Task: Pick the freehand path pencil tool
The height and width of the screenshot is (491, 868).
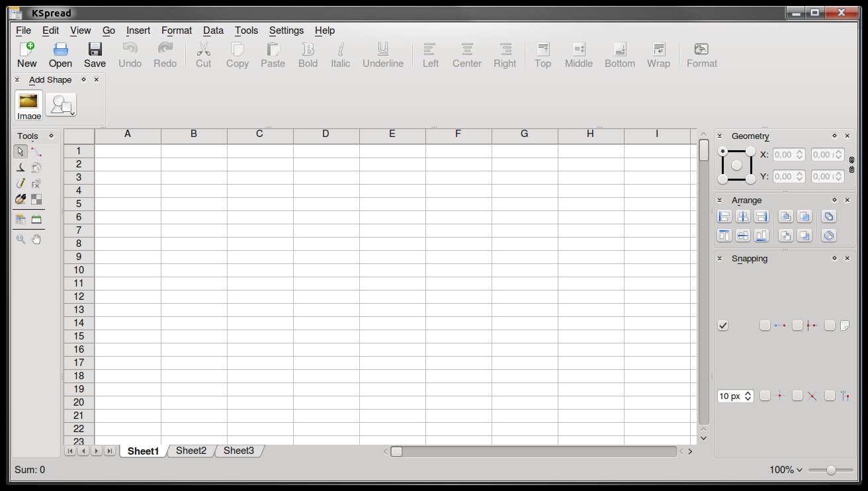Action: point(21,183)
